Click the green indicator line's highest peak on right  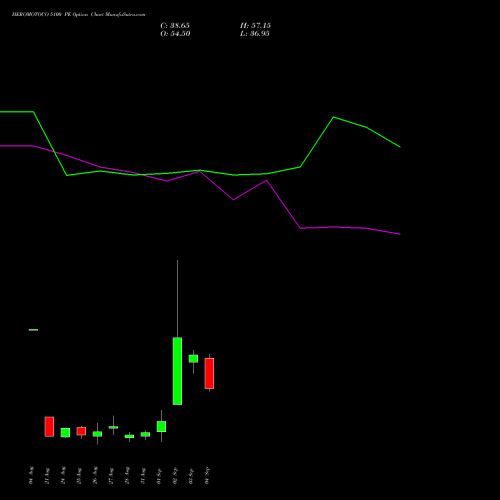click(334, 117)
